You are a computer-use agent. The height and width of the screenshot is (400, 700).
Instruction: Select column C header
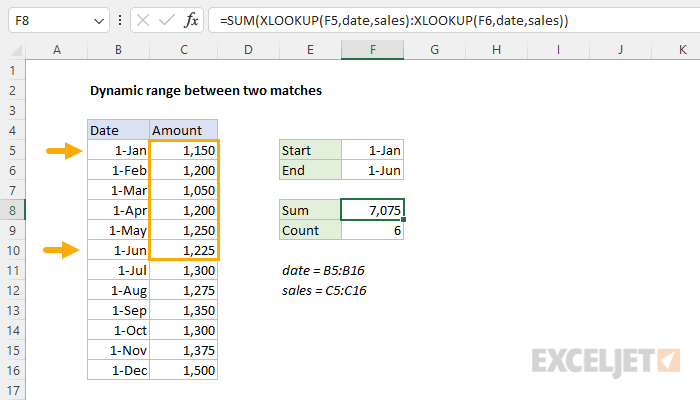click(183, 50)
